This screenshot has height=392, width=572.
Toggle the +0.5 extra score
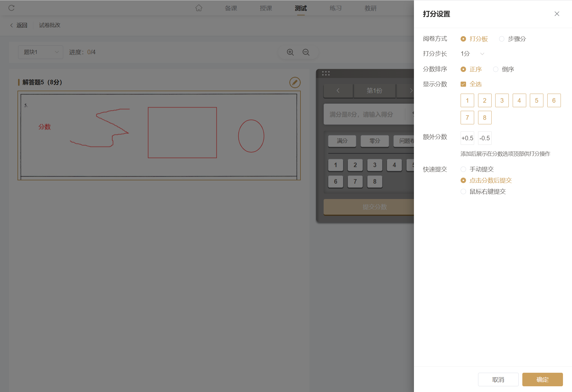coord(467,138)
